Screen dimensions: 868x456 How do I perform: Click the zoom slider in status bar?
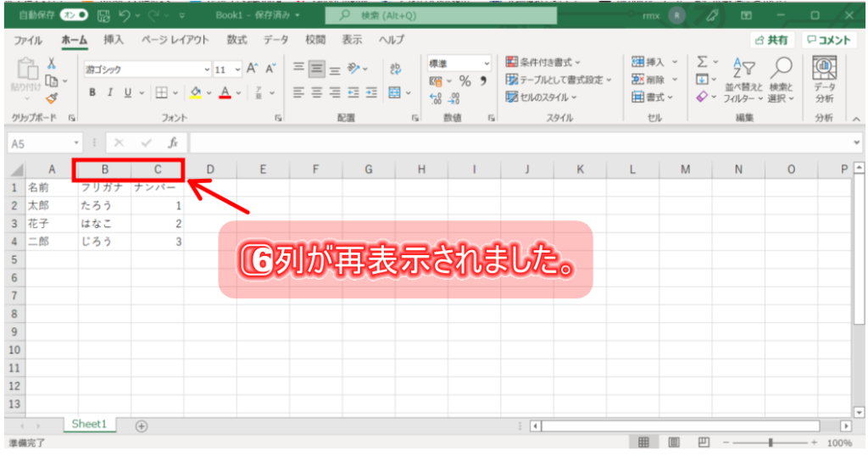click(x=770, y=442)
